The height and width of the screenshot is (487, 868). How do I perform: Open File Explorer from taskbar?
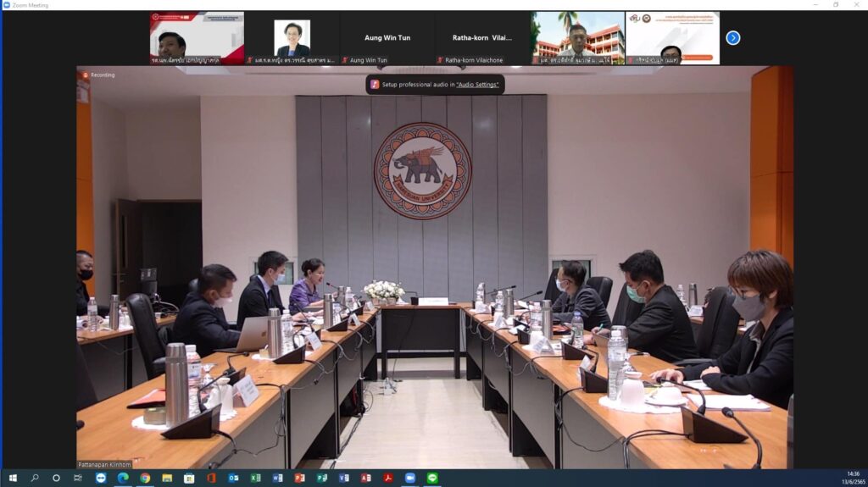coord(167,479)
